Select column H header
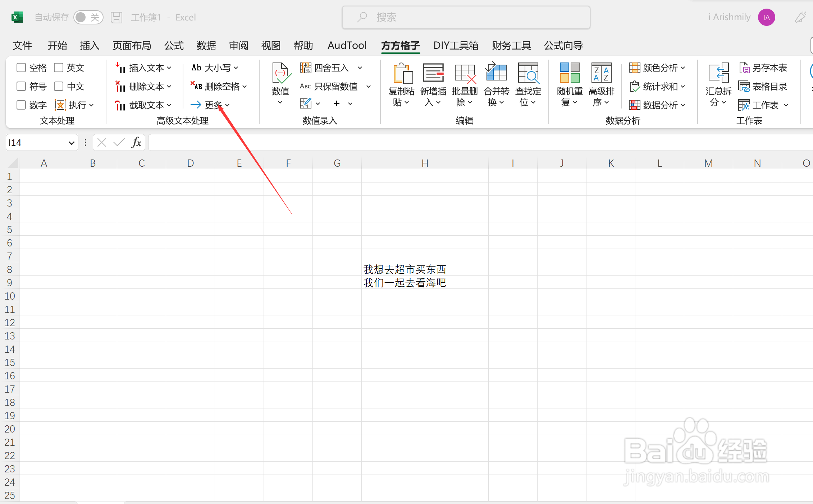The width and height of the screenshot is (813, 504). point(425,163)
